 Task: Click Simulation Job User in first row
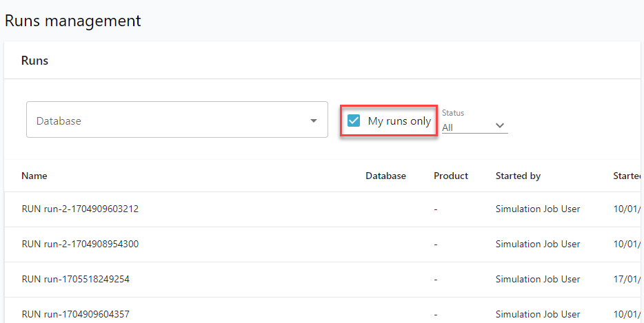[x=538, y=209]
